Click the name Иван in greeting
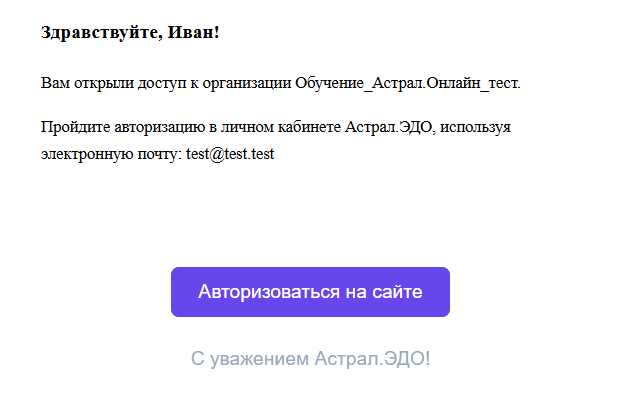The height and width of the screenshot is (397, 619). tap(193, 32)
